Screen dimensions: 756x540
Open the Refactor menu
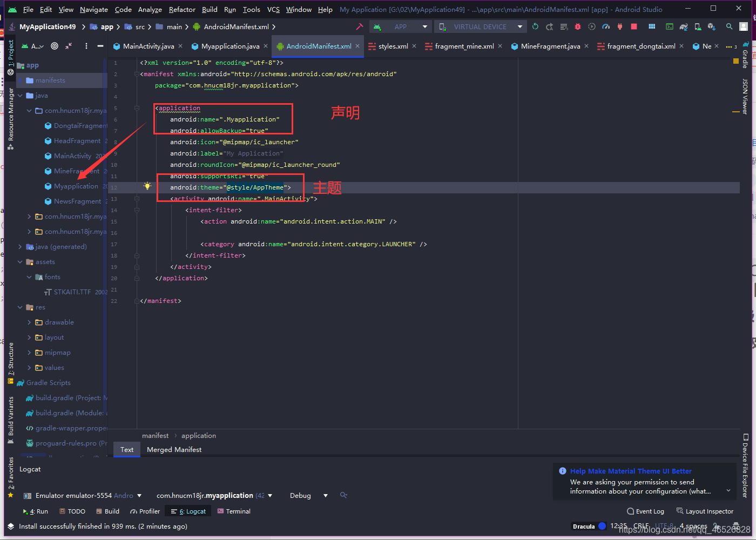182,10
